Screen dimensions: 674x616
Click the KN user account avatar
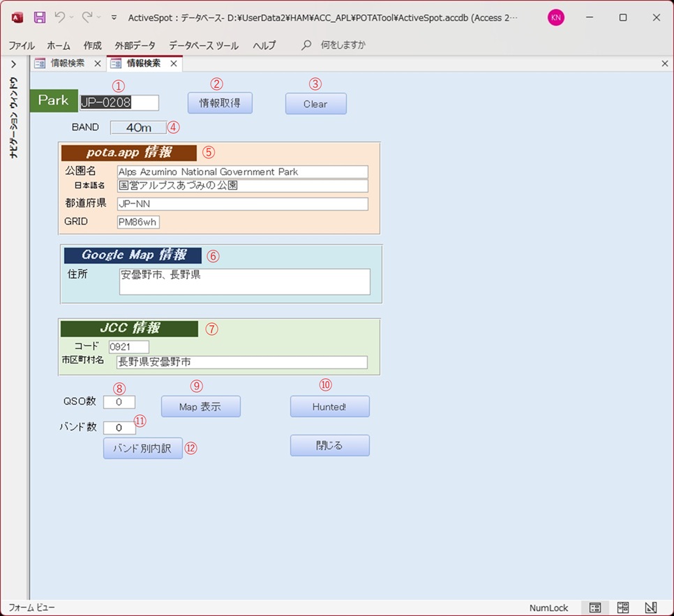[x=555, y=17]
